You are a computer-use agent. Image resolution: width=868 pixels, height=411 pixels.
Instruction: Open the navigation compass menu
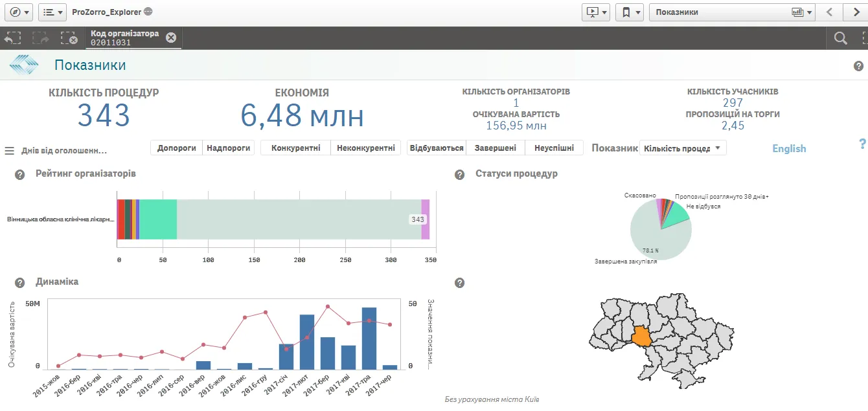pyautogui.click(x=19, y=12)
